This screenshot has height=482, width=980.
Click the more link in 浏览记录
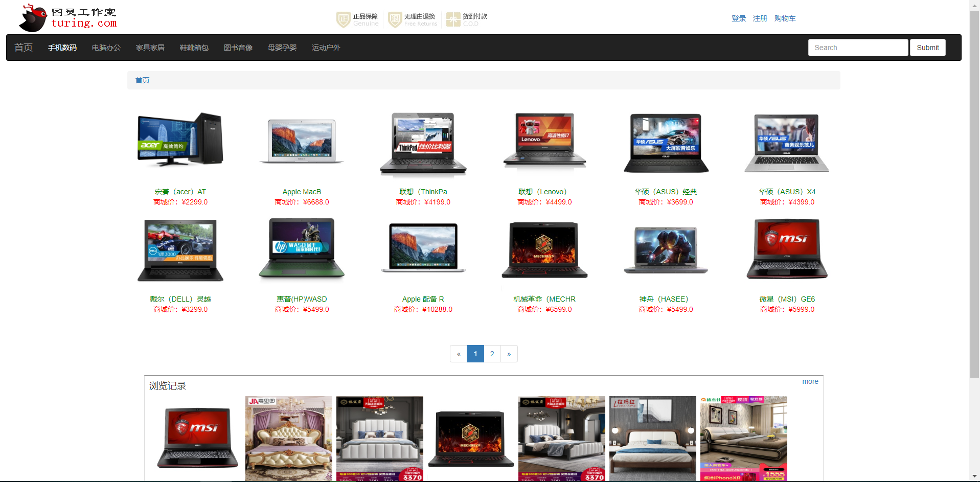[810, 381]
